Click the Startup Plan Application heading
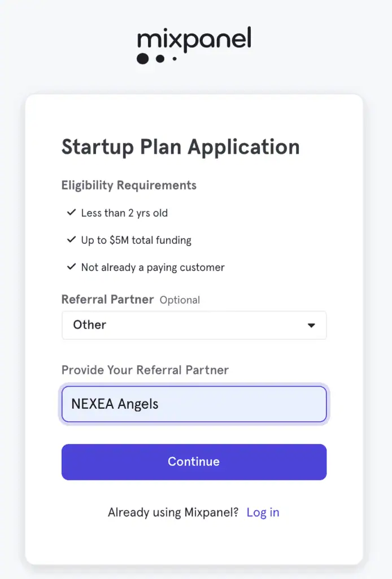 [180, 148]
